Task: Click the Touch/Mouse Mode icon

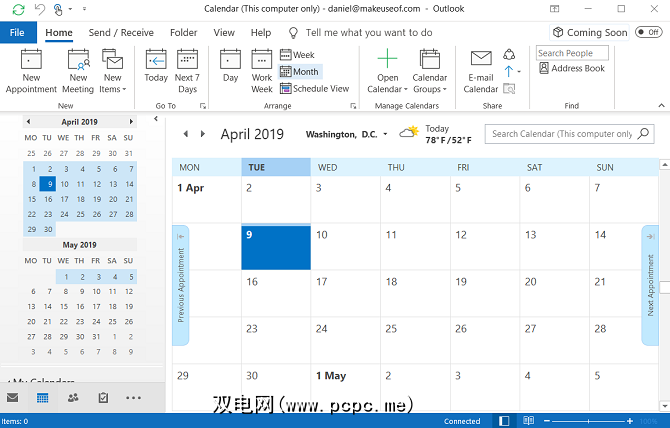Action: (x=58, y=9)
